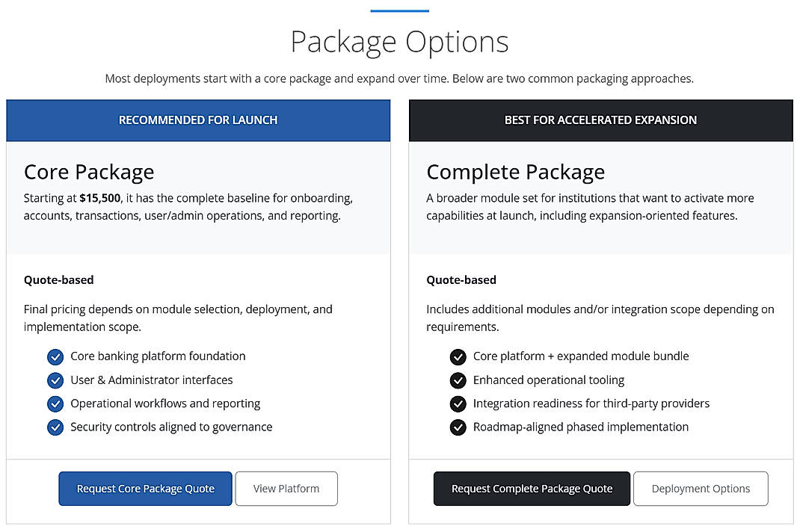Image resolution: width=800 pixels, height=532 pixels.
Task: Click 'Operational workflows and reporting' text
Action: tap(165, 403)
